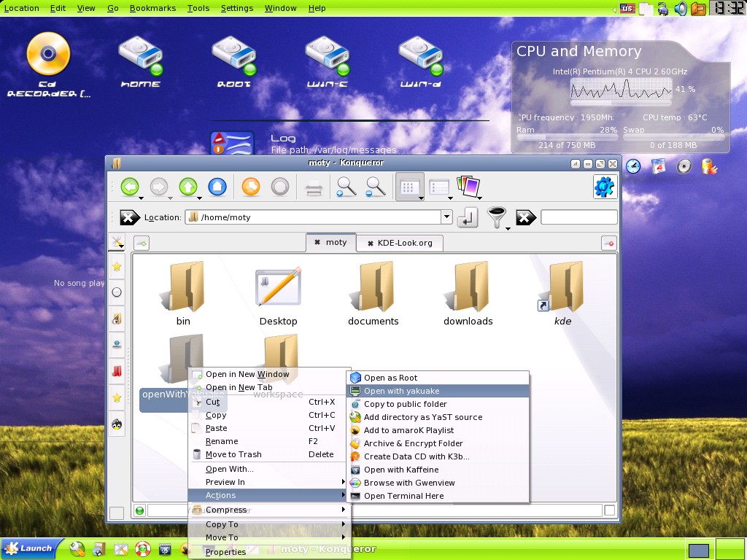The width and height of the screenshot is (747, 560).
Task: Open the Win-C drive desktop icon
Action: [328, 61]
